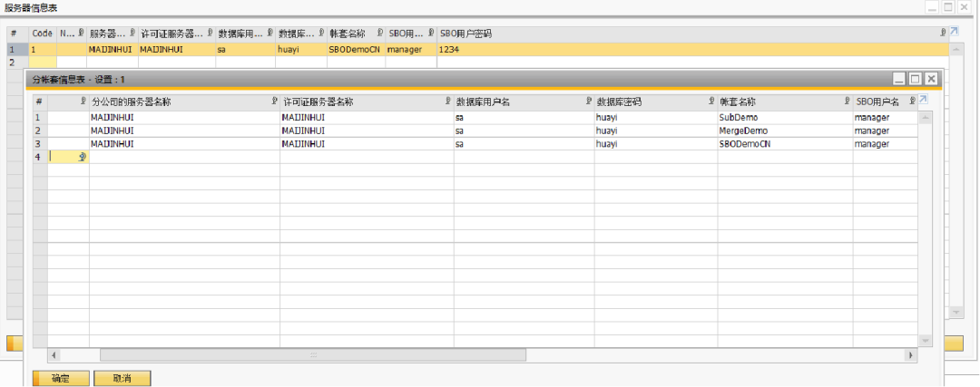Select the SubDemo account cell

784,117
